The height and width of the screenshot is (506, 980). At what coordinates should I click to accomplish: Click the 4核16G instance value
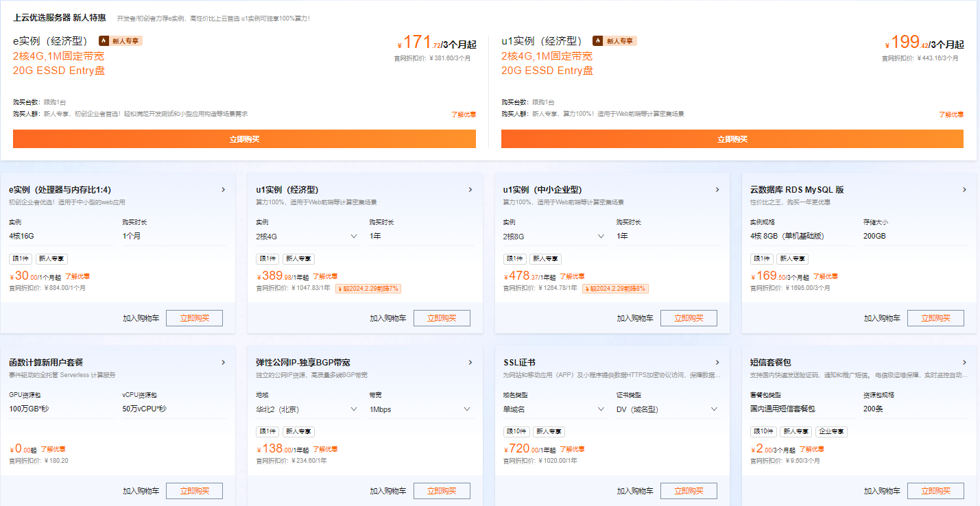(21, 237)
